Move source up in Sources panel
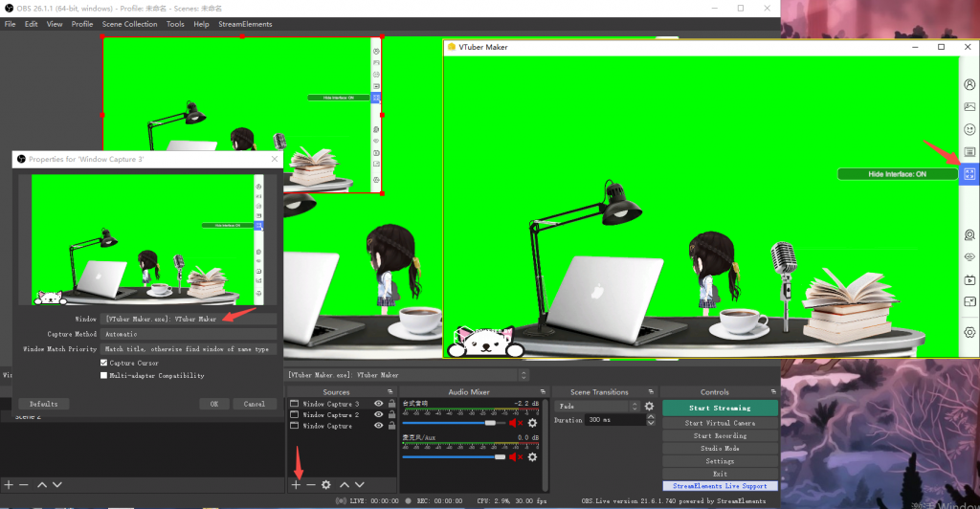This screenshot has width=980, height=509. 345,485
